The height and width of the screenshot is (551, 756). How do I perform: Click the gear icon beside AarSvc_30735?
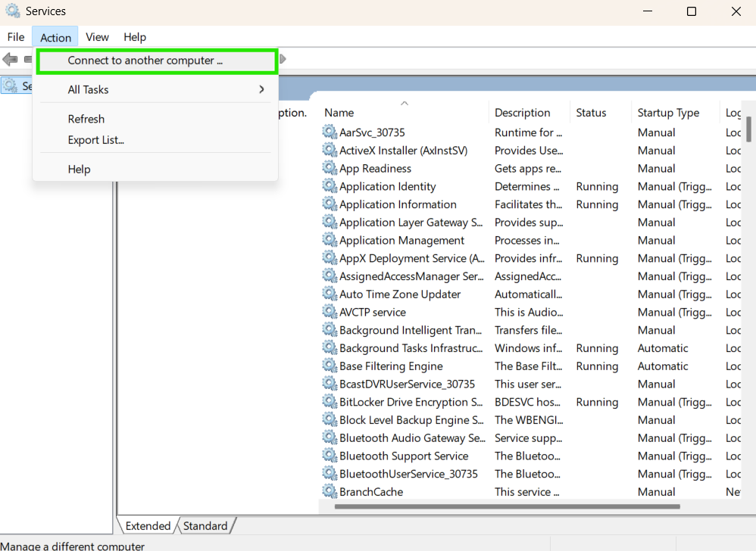[330, 132]
